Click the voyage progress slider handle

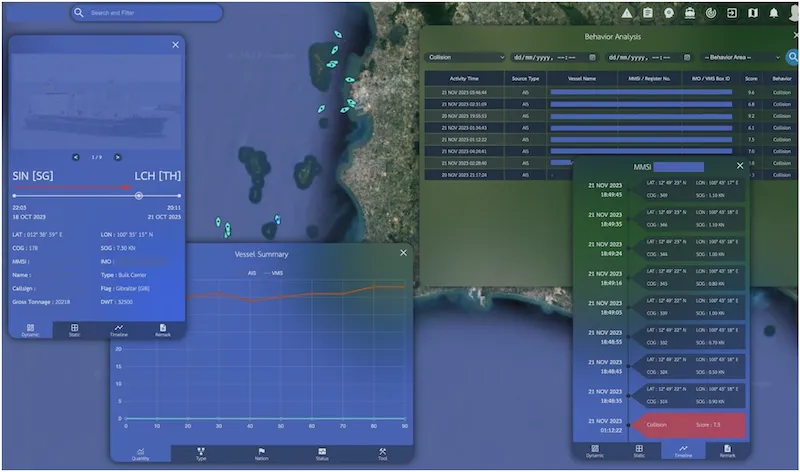(x=138, y=195)
